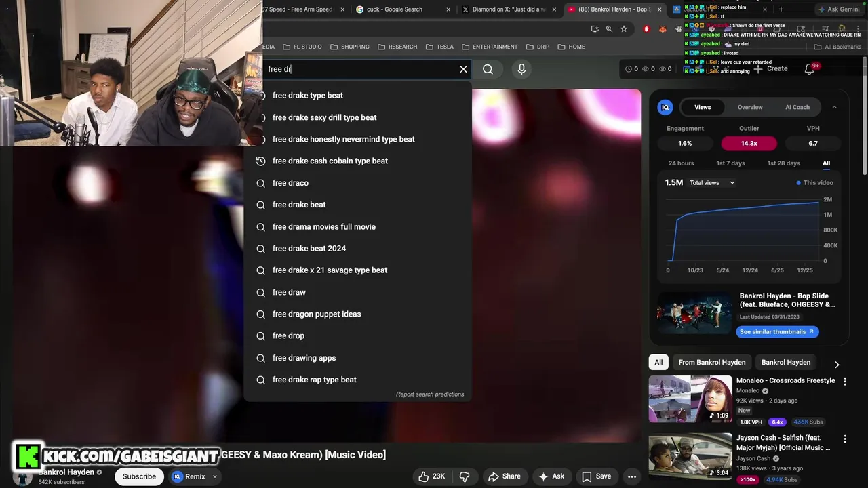Viewport: 868px width, 488px height.
Task: Open the browser zoom magnifier icon
Action: click(609, 28)
